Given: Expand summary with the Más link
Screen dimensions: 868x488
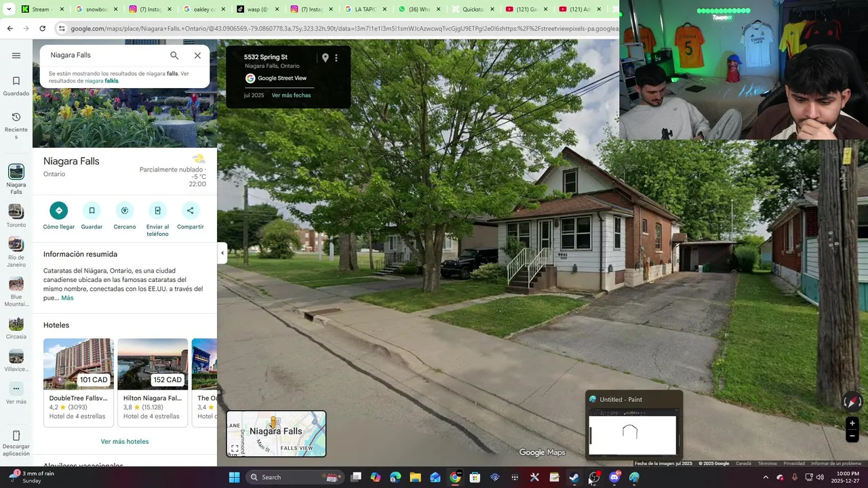Looking at the screenshot, I should (x=67, y=298).
